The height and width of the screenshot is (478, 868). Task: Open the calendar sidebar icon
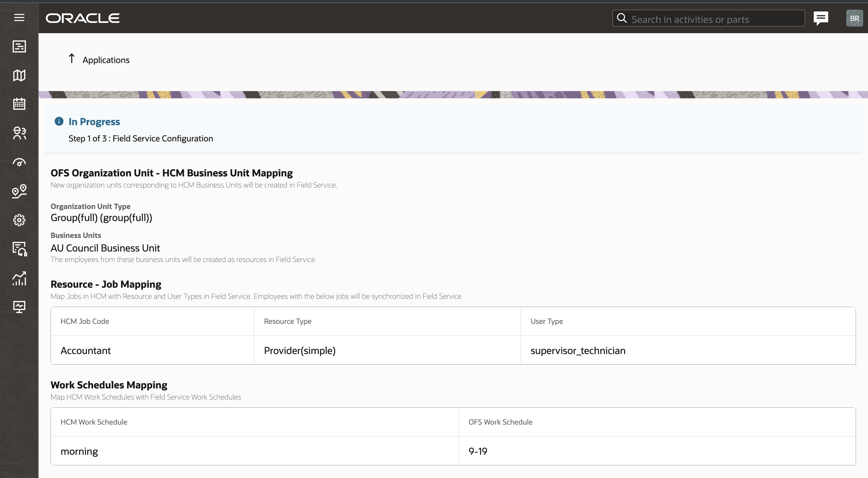[x=19, y=104]
